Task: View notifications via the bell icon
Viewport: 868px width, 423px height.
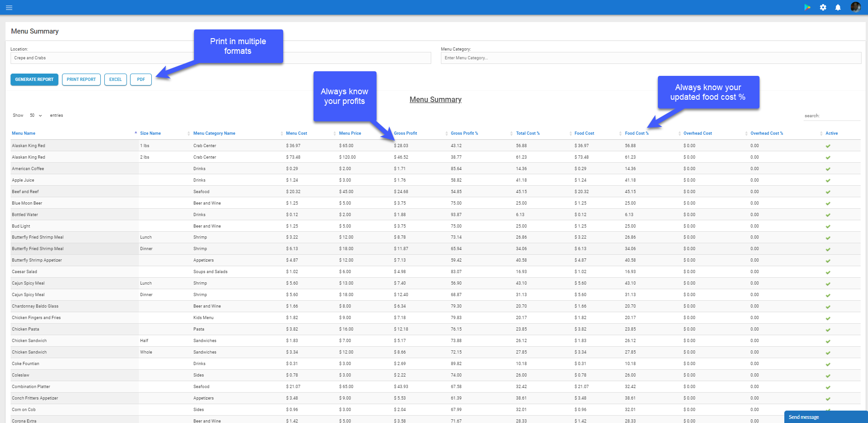Action: coord(838,7)
